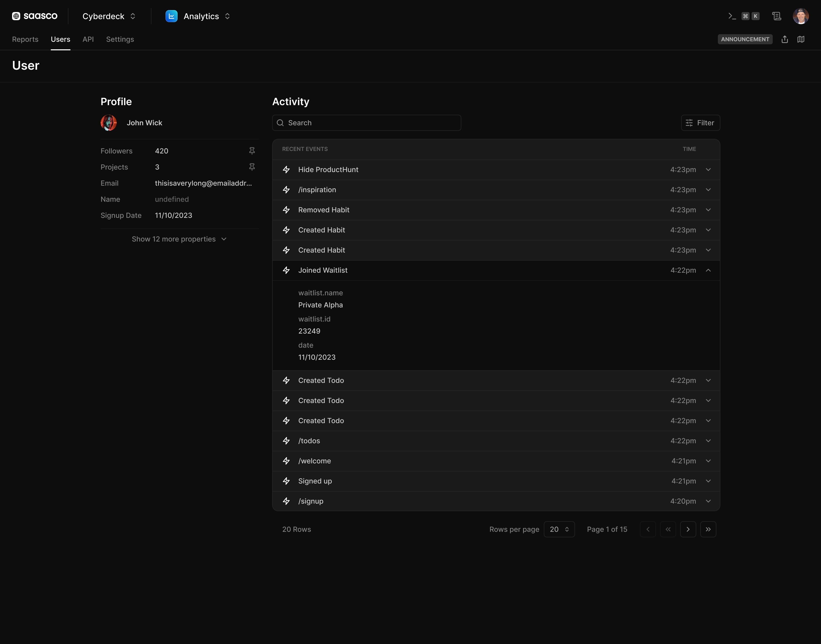Open the Filter button
The height and width of the screenshot is (644, 821).
pos(700,123)
